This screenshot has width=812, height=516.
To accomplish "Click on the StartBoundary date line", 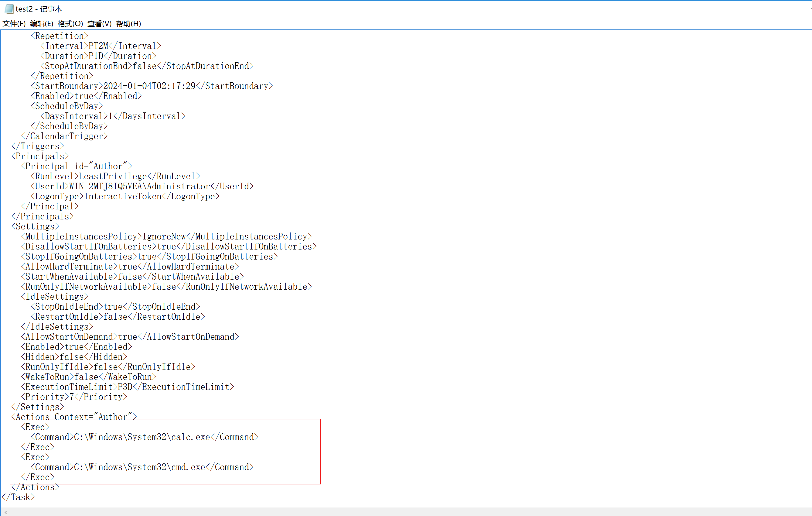I will point(152,86).
